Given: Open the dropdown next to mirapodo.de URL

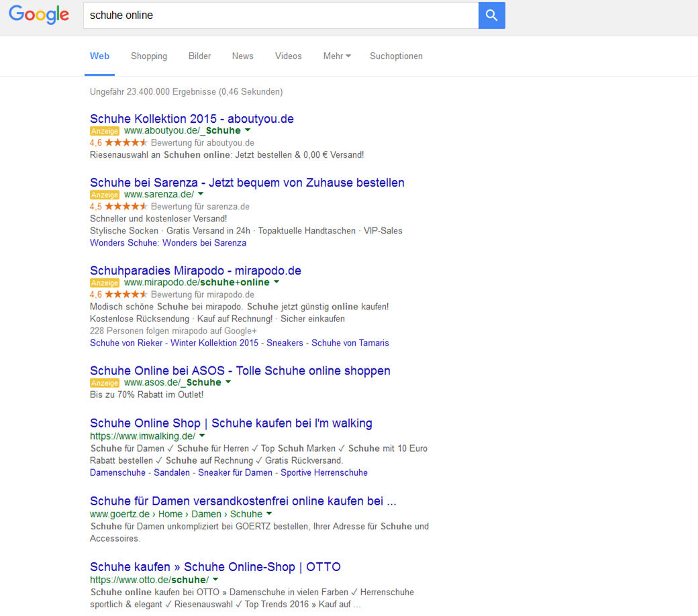Looking at the screenshot, I should pos(276,283).
